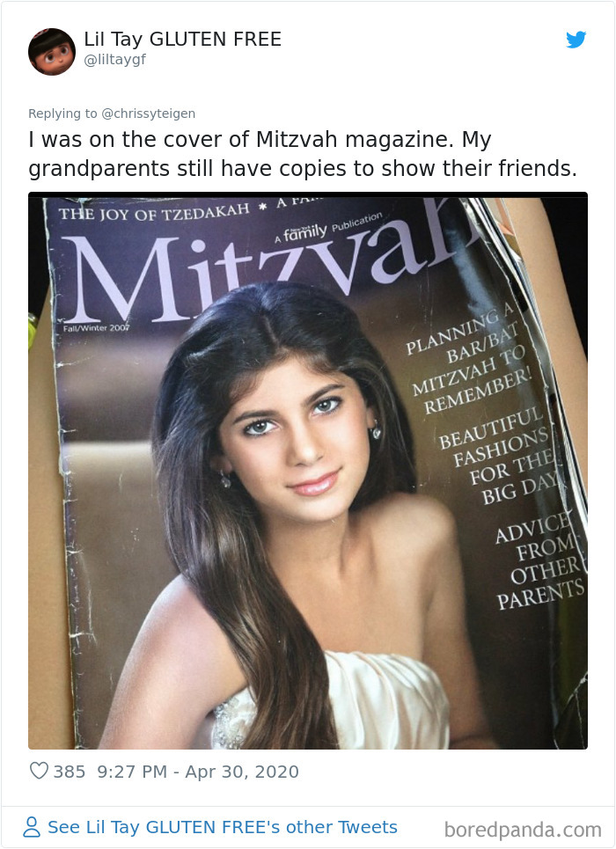Click the Mitzvah title on the cover
Screen dimensions: 616x849
coord(271,266)
